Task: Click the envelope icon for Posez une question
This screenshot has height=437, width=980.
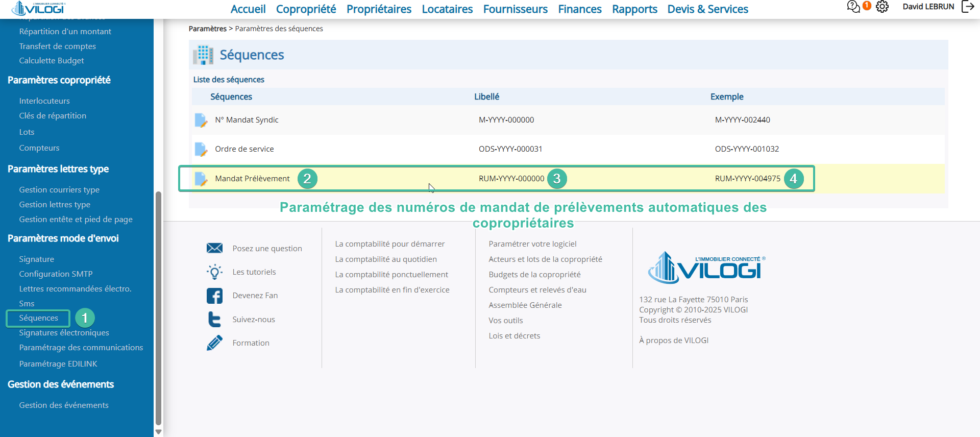Action: click(214, 248)
